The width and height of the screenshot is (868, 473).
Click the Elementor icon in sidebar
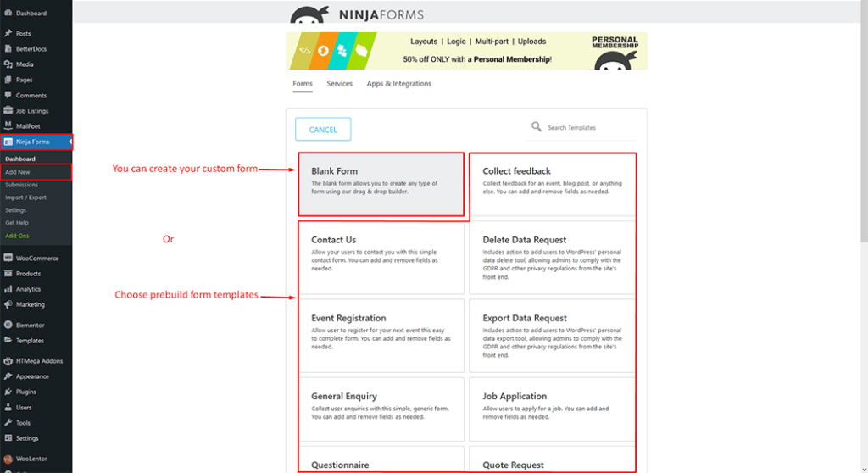click(8, 326)
